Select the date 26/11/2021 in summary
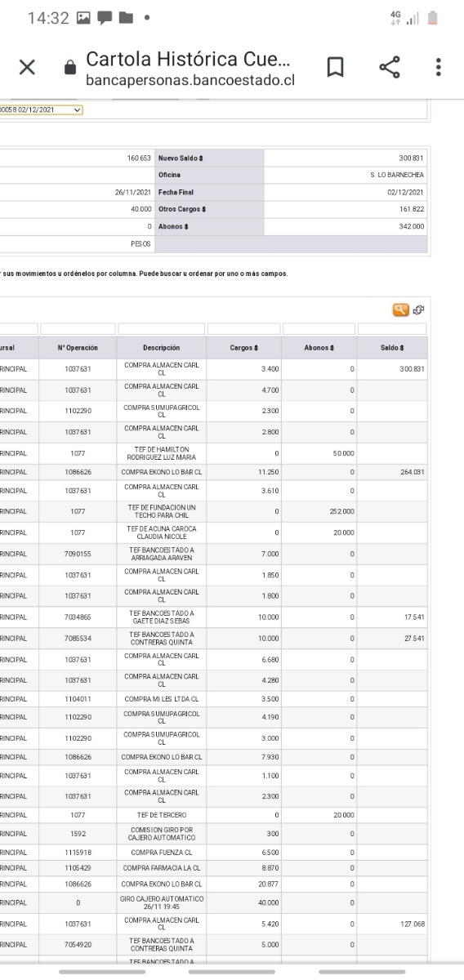 pos(134,192)
